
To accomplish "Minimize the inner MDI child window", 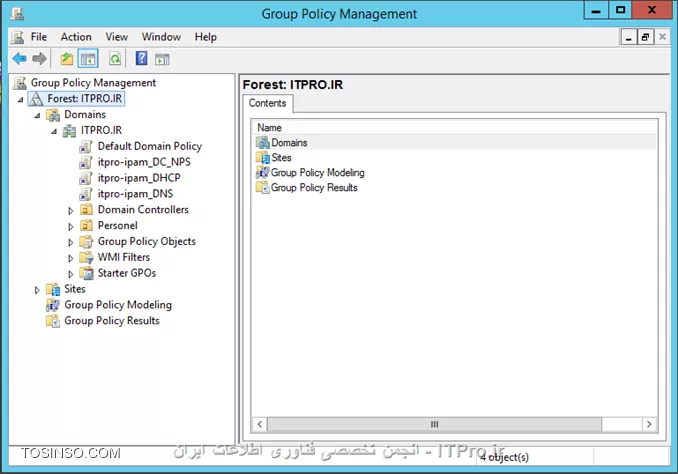I will (x=629, y=37).
